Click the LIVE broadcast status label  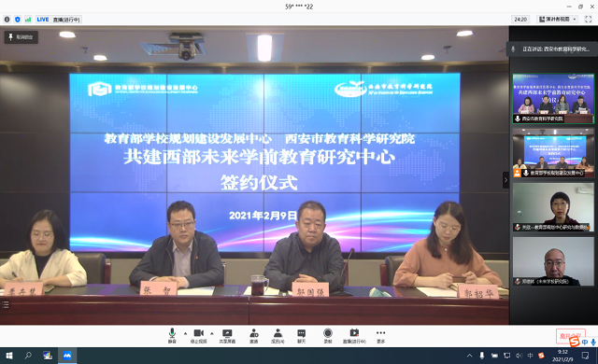tap(58, 20)
